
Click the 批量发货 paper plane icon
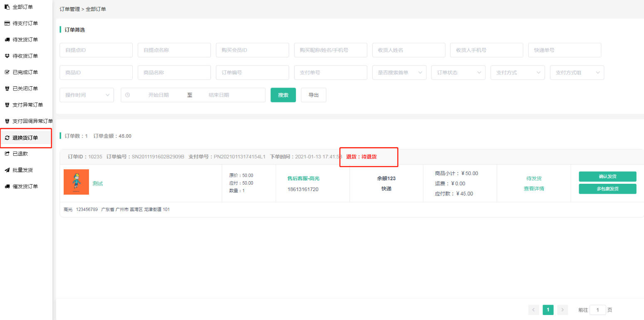(7, 170)
